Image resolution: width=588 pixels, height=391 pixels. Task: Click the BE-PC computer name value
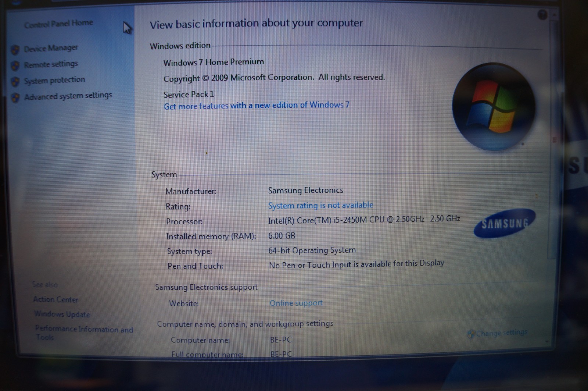pyautogui.click(x=281, y=340)
